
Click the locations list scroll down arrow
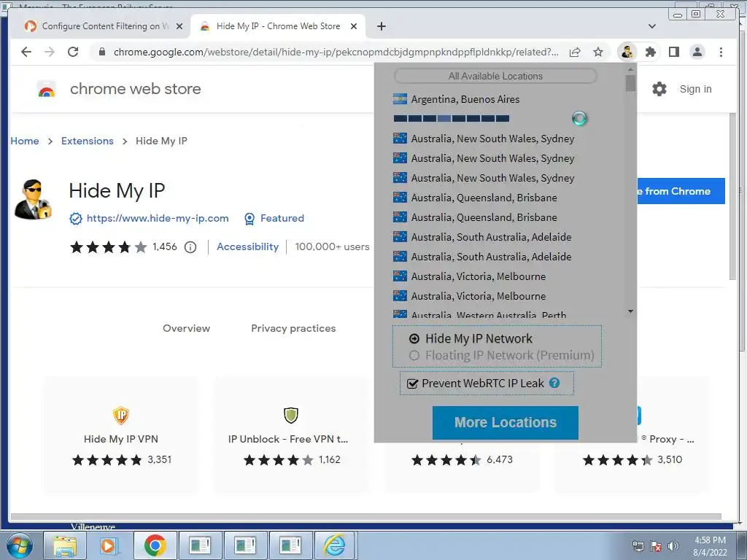(x=631, y=311)
